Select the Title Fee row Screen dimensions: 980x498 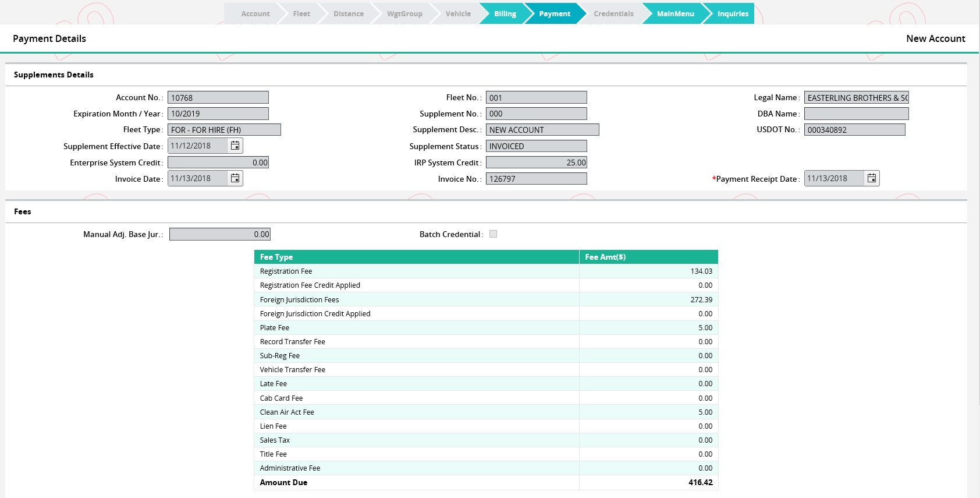[x=486, y=454]
